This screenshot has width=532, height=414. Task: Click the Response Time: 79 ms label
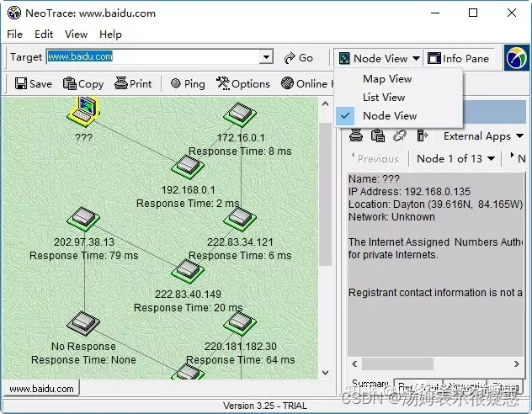point(84,255)
